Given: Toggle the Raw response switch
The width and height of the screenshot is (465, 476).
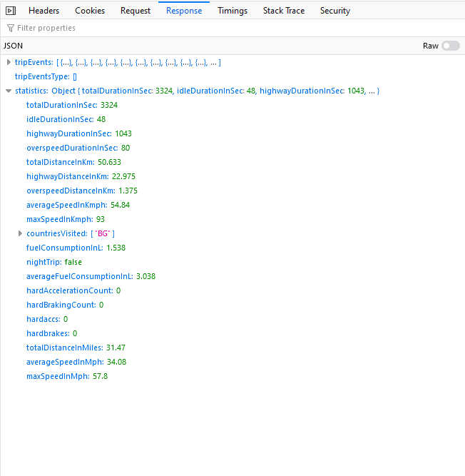Looking at the screenshot, I should 451,46.
